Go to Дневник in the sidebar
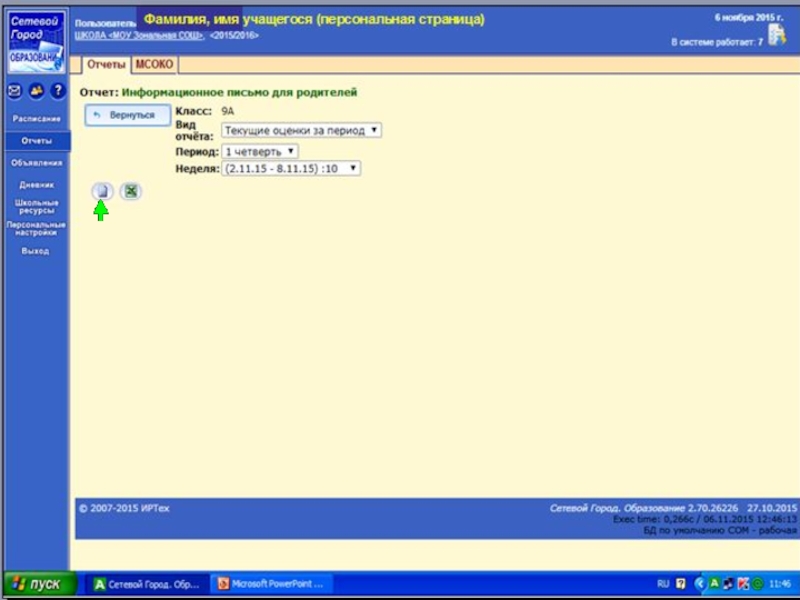Image resolution: width=800 pixels, height=600 pixels. [x=36, y=185]
